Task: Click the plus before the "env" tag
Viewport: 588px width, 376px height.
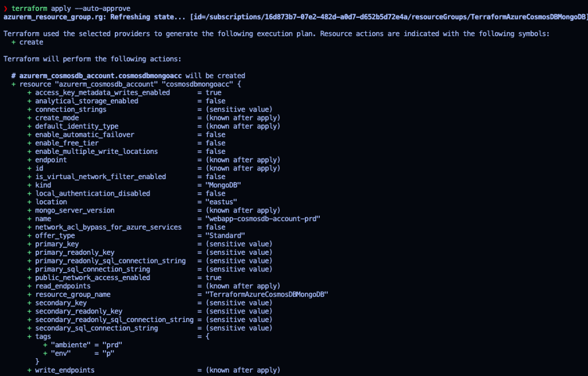Action: point(45,353)
